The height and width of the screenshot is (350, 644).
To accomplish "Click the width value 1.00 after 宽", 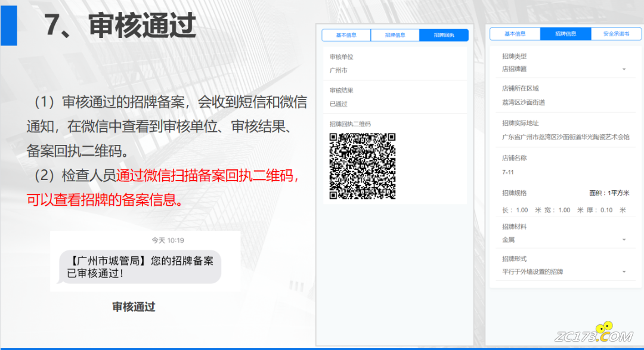I will 564,210.
